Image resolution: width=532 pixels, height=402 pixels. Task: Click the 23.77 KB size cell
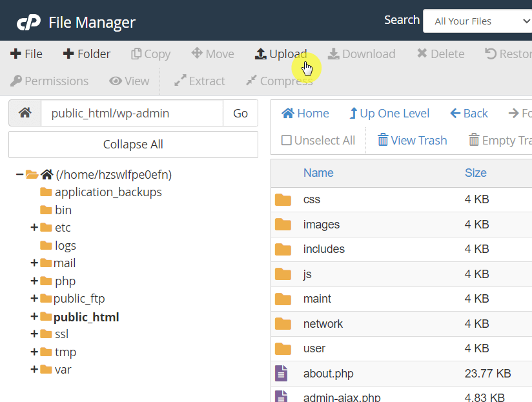pos(487,374)
